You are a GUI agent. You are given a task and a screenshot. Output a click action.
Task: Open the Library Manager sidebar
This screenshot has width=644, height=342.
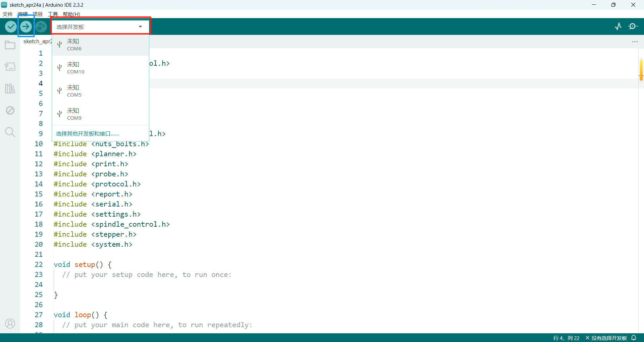point(10,89)
